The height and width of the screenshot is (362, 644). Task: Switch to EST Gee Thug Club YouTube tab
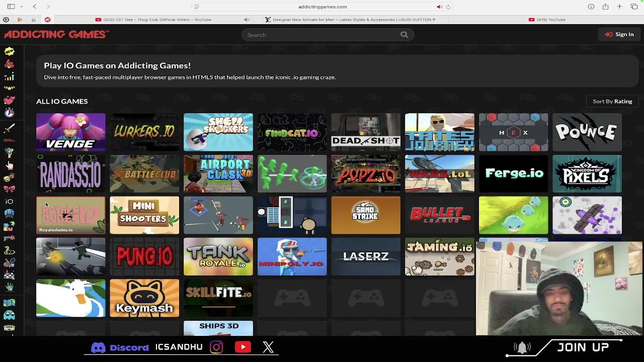pos(153,20)
